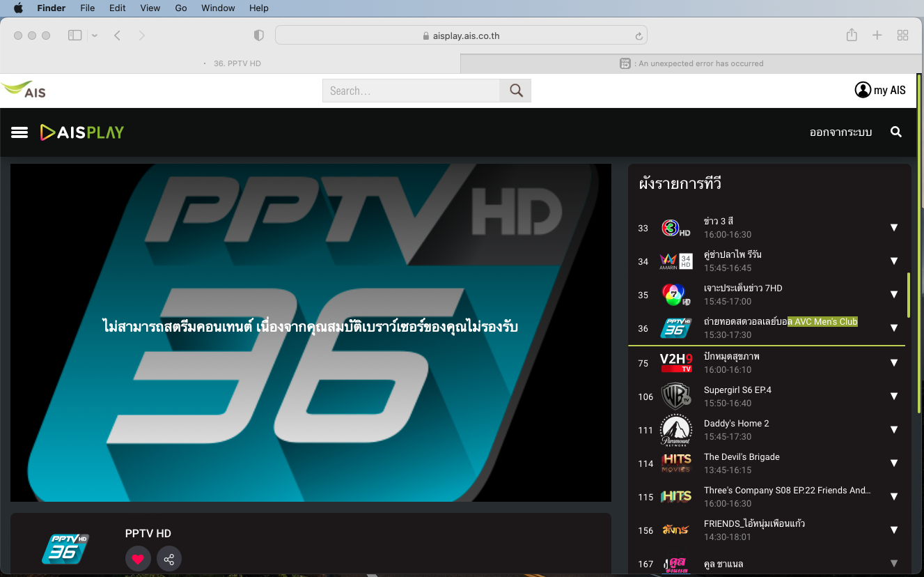The width and height of the screenshot is (924, 577).
Task: Click the AIS Play logo
Action: click(x=82, y=132)
